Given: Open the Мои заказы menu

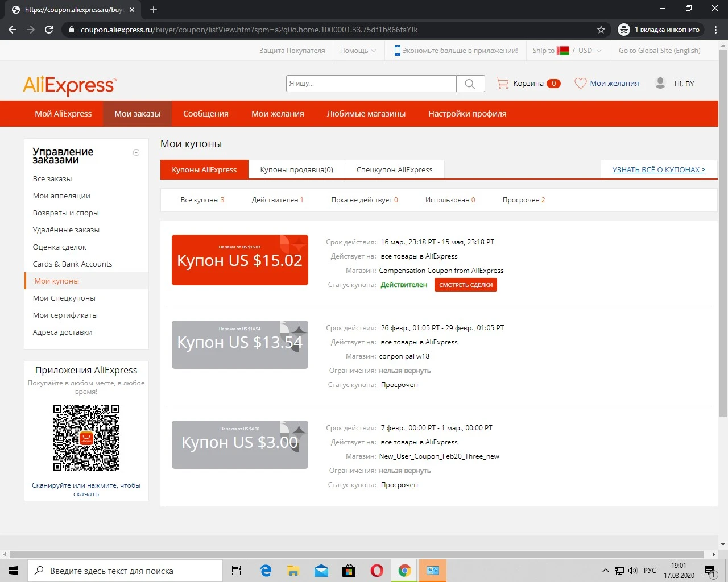Looking at the screenshot, I should click(x=137, y=114).
